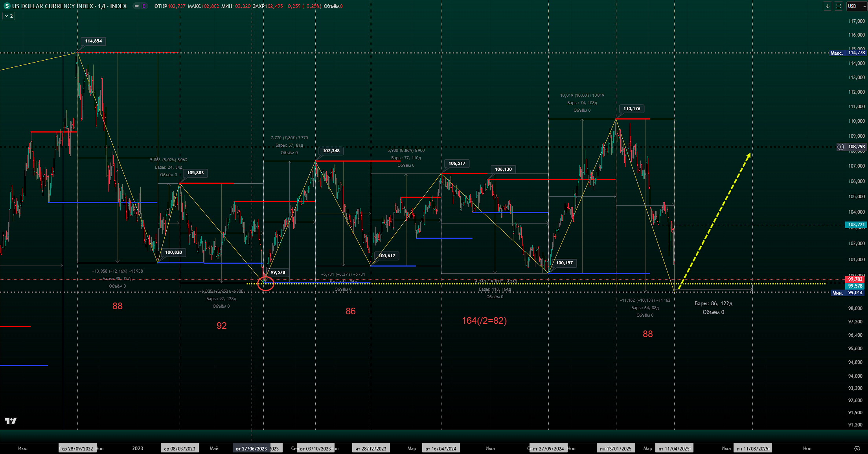Viewport: 868px width, 454px height.
Task: Expand the collapsed indicators legend showing 2
Action: pos(9,16)
